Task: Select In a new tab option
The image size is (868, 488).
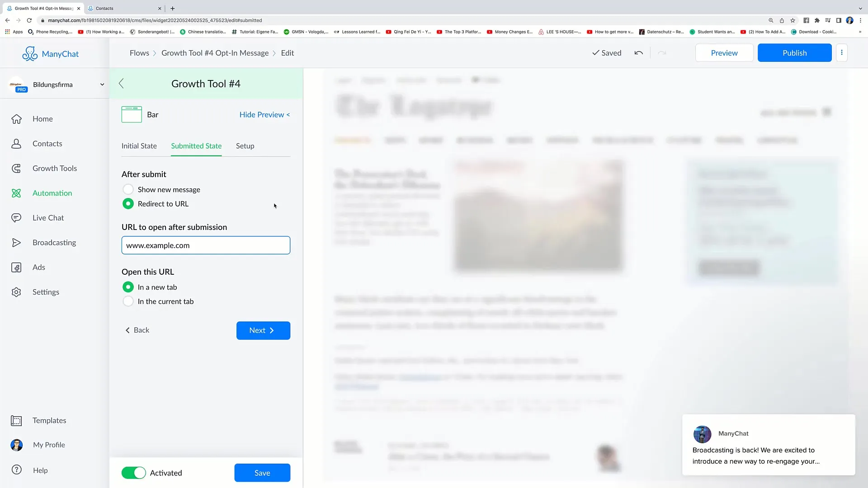Action: click(x=128, y=286)
